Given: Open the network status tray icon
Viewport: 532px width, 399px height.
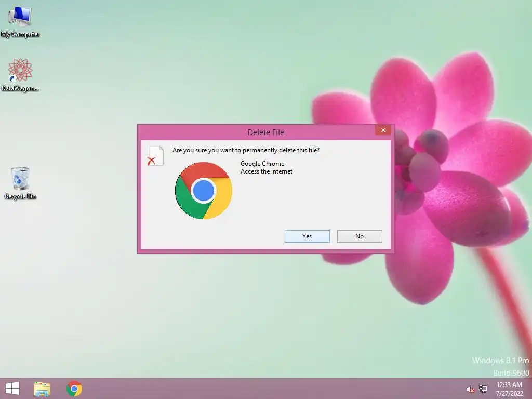Looking at the screenshot, I should 483,389.
